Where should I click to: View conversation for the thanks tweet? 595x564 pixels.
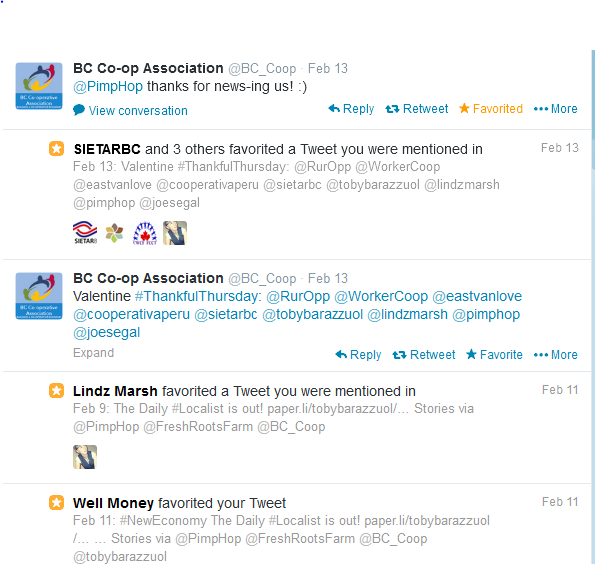click(x=131, y=110)
